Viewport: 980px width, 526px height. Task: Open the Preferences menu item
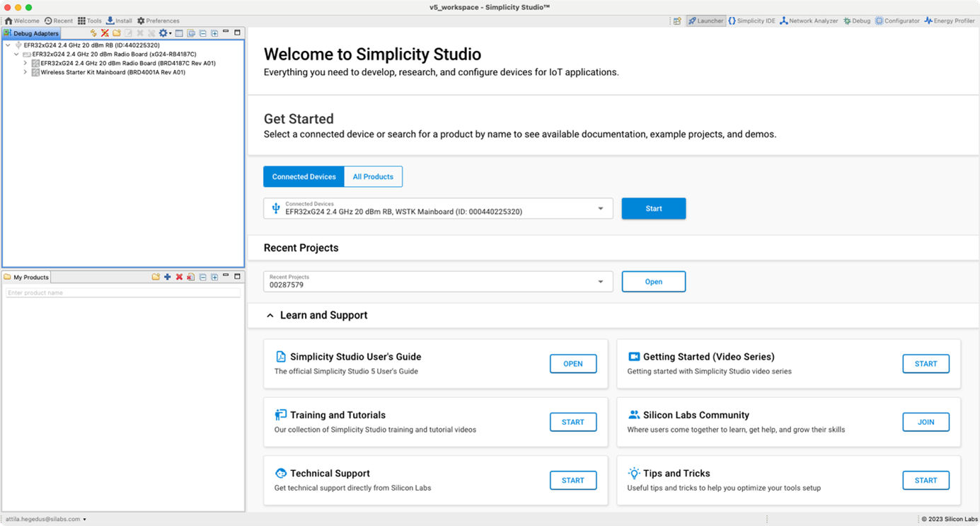coord(157,21)
